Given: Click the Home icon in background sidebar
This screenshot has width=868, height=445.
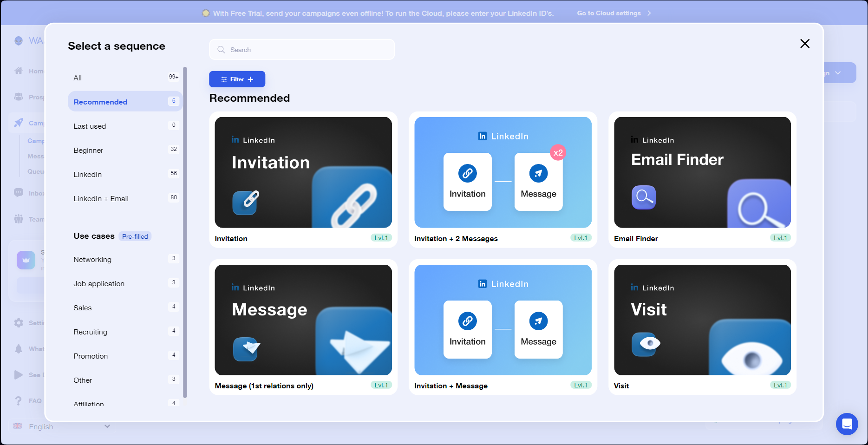Looking at the screenshot, I should [x=19, y=71].
